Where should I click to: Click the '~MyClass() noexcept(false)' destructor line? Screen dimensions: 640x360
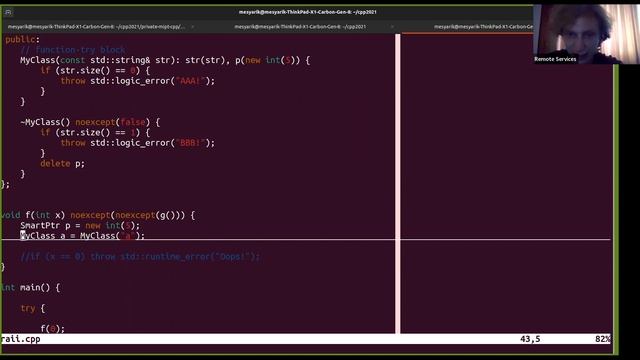pos(90,122)
